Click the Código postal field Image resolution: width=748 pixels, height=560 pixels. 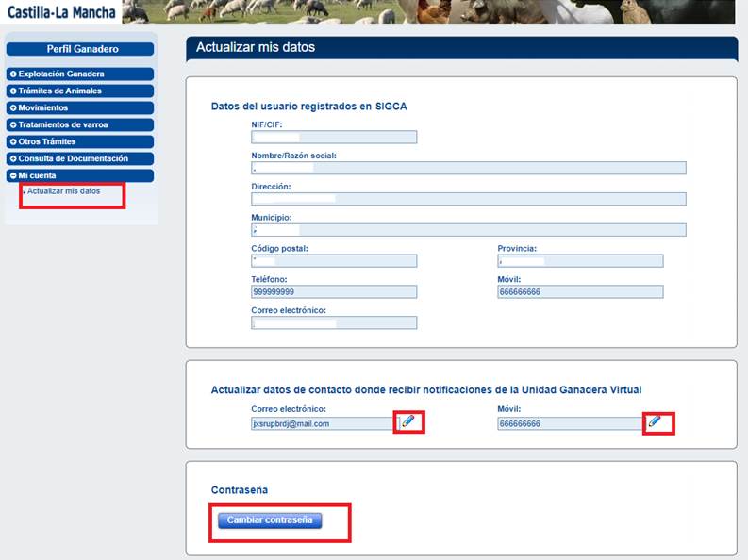pos(334,261)
